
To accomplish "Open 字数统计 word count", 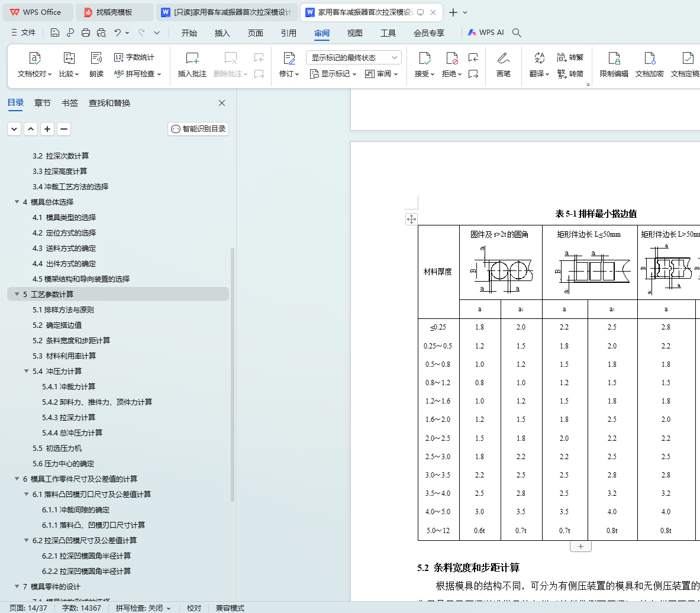I will (x=134, y=57).
